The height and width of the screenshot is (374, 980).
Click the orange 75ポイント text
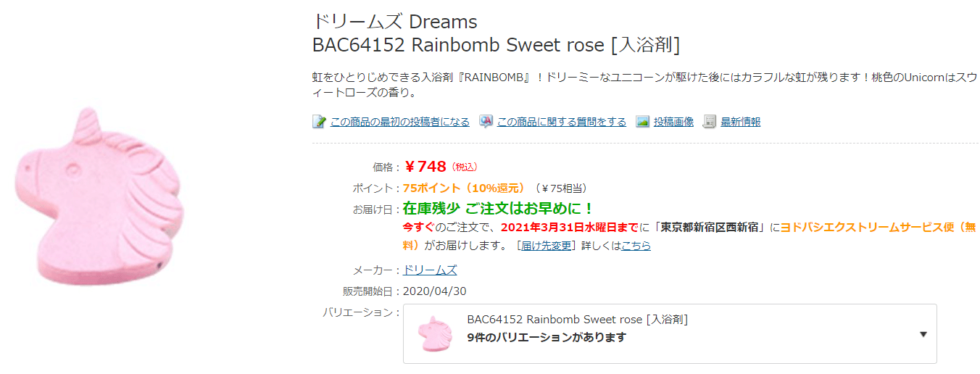464,188
